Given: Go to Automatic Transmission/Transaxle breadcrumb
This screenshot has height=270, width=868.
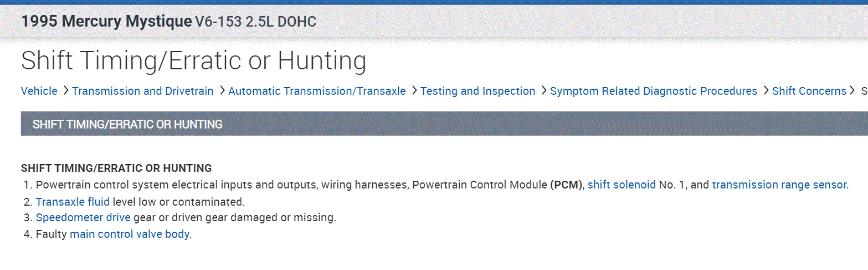Looking at the screenshot, I should pyautogui.click(x=317, y=91).
